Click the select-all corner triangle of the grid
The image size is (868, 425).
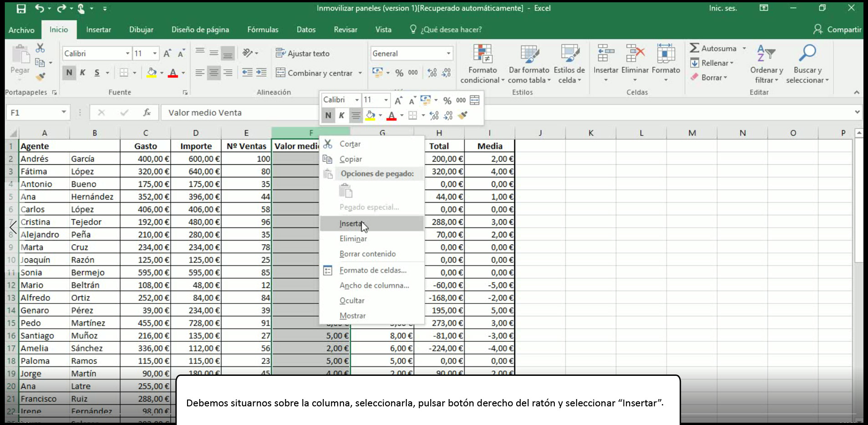(x=13, y=133)
